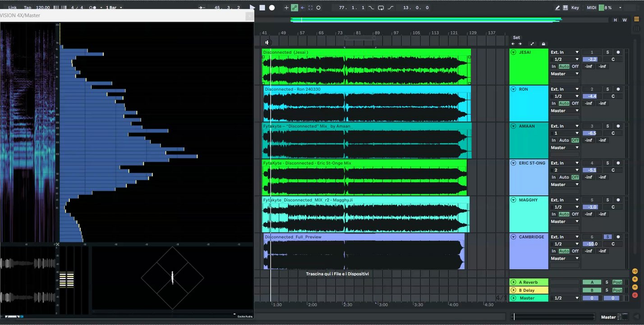644x325 pixels.
Task: Solo the JESAI track
Action: point(607,52)
